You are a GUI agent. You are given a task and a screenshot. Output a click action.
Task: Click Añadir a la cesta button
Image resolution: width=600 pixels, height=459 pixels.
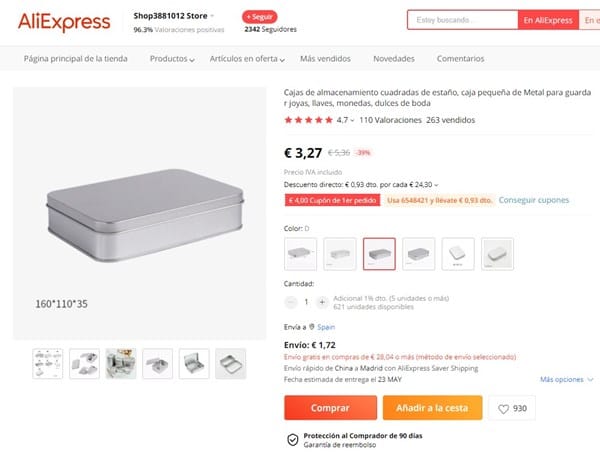coord(432,408)
